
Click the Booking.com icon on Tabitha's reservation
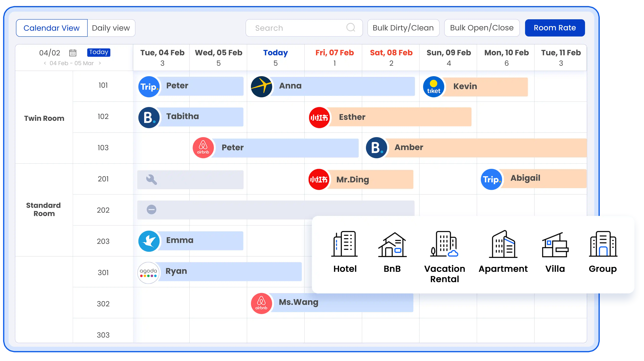pos(149,117)
